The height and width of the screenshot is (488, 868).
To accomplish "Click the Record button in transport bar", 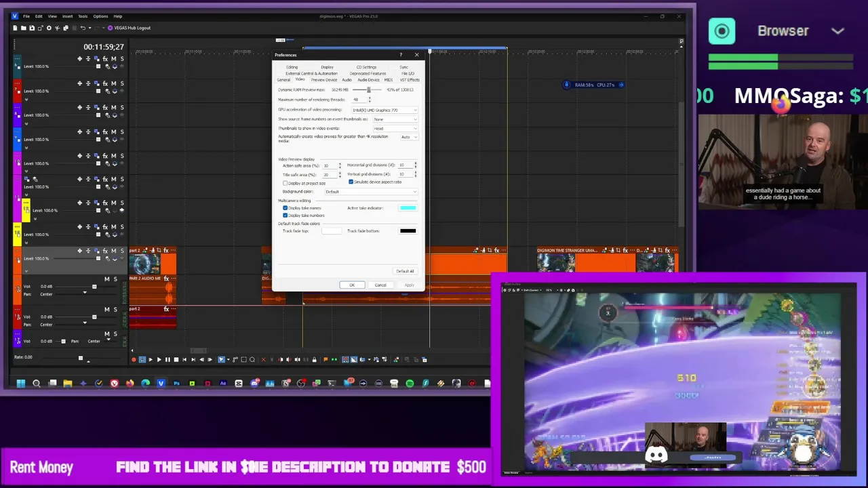I will 134,360.
